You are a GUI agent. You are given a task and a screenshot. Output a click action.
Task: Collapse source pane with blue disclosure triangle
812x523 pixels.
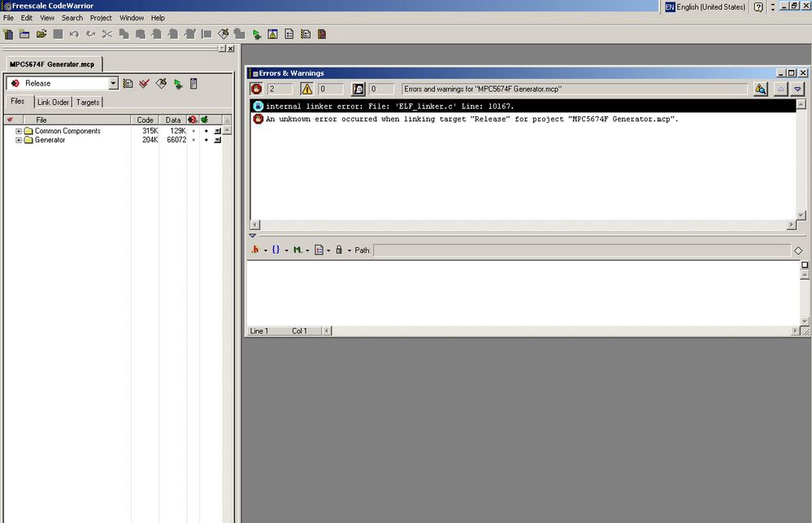tap(252, 235)
